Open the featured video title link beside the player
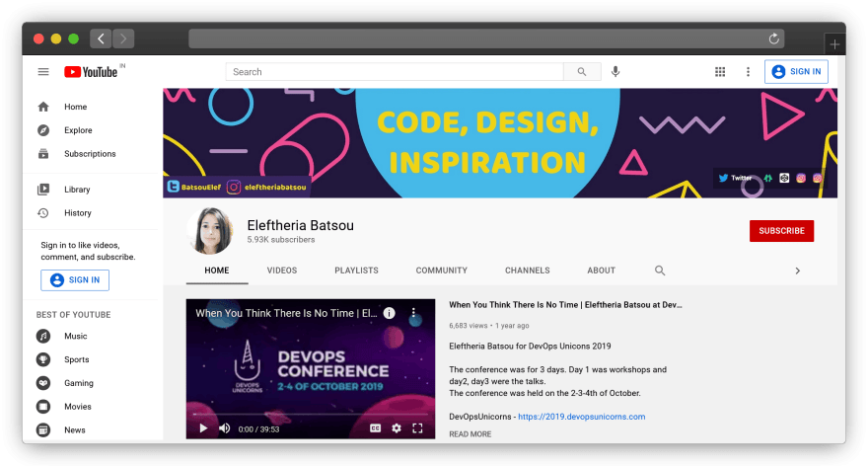The height and width of the screenshot is (466, 868). tap(565, 305)
